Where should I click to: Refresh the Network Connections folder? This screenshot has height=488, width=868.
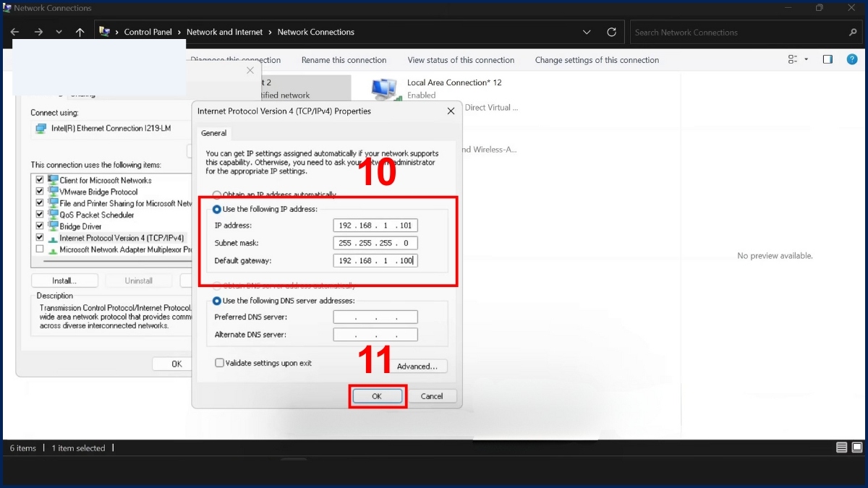tap(611, 33)
